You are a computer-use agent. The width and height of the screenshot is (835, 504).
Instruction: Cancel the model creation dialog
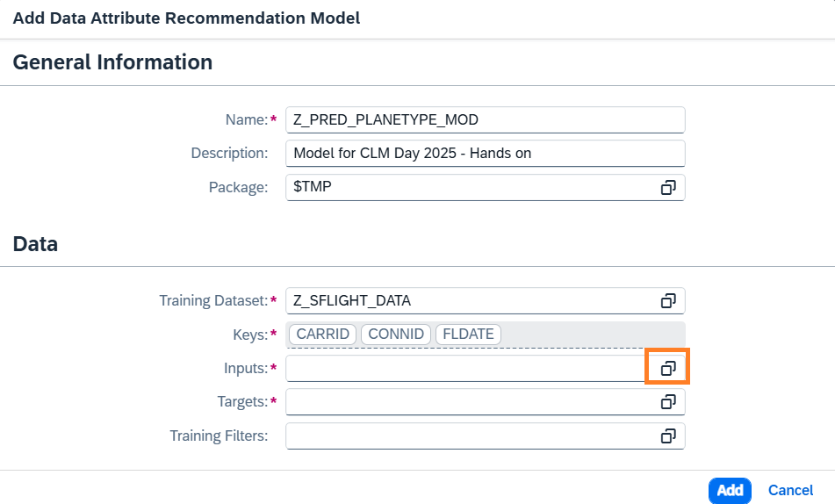point(790,491)
